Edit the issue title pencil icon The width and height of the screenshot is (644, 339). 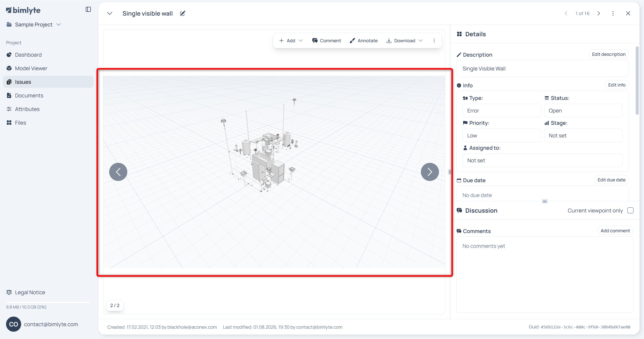click(183, 14)
